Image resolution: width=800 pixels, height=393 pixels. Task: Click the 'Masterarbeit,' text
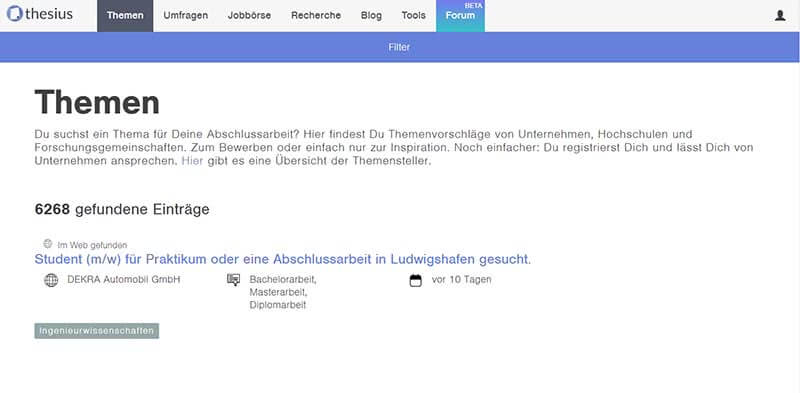click(x=279, y=292)
